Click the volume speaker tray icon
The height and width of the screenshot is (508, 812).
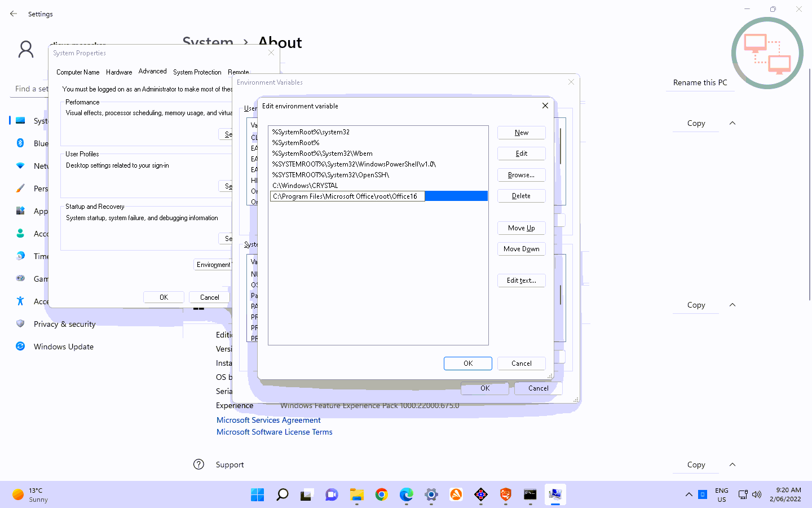[x=757, y=494]
